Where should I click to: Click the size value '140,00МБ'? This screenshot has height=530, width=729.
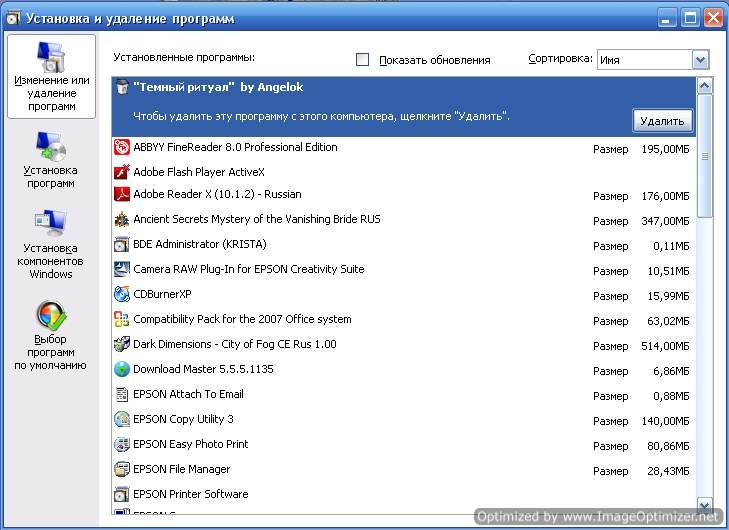point(665,421)
